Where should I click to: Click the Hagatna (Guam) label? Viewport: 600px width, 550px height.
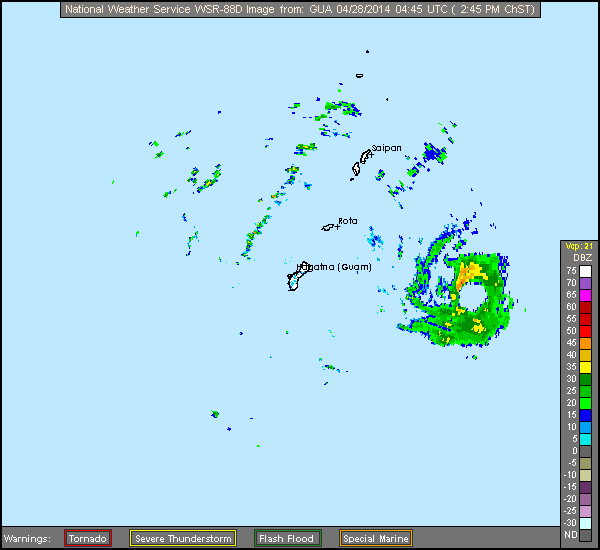[x=330, y=267]
